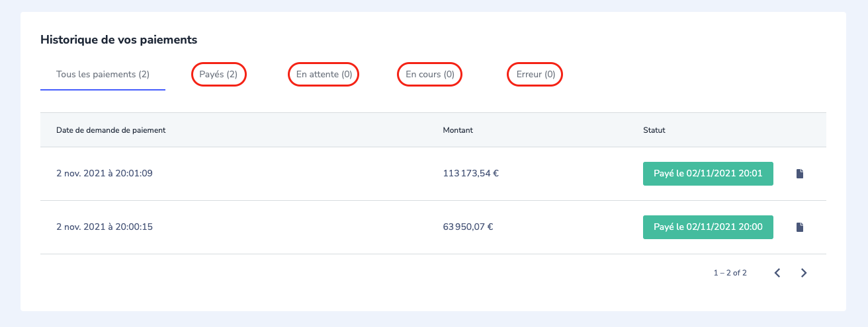This screenshot has height=327, width=868.
Task: Click the amount 63 950,07 €
Action: pos(468,227)
